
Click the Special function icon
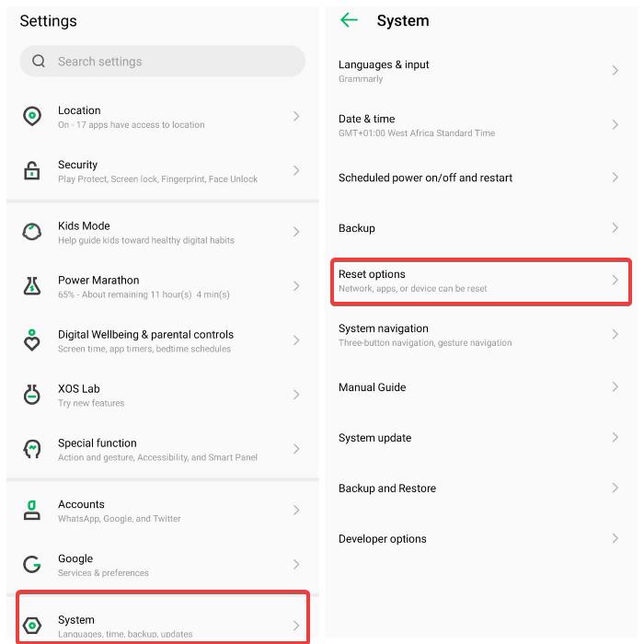32,449
